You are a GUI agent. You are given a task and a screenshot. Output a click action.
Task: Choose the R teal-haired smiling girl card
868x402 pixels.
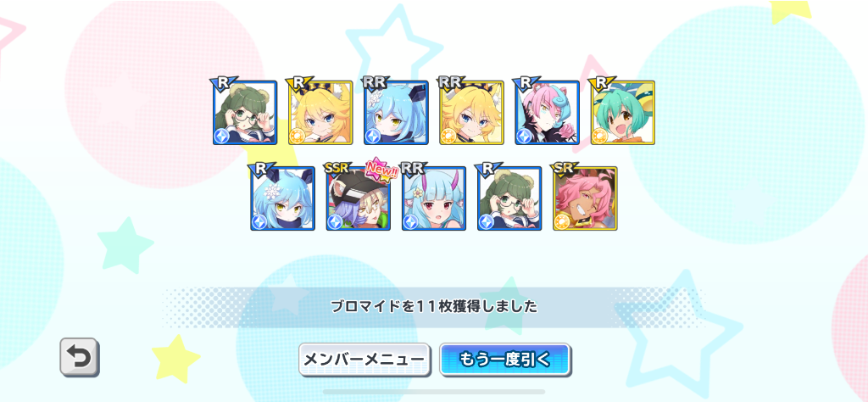coord(623,113)
